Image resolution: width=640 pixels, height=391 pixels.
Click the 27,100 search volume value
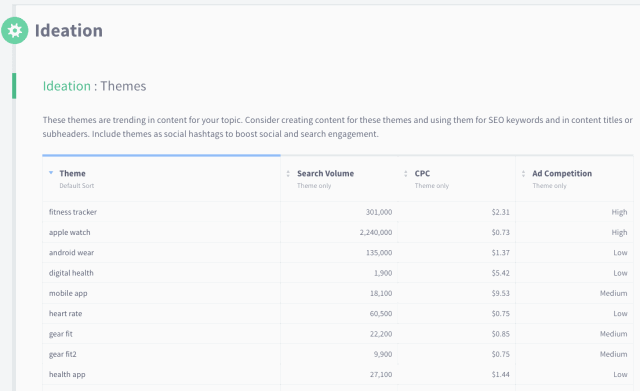[x=381, y=374]
